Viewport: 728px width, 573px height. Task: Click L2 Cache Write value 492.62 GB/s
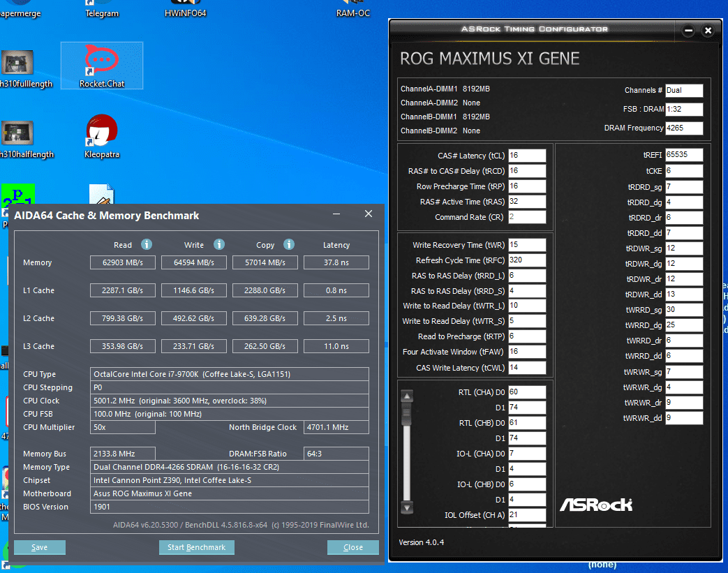pos(193,318)
